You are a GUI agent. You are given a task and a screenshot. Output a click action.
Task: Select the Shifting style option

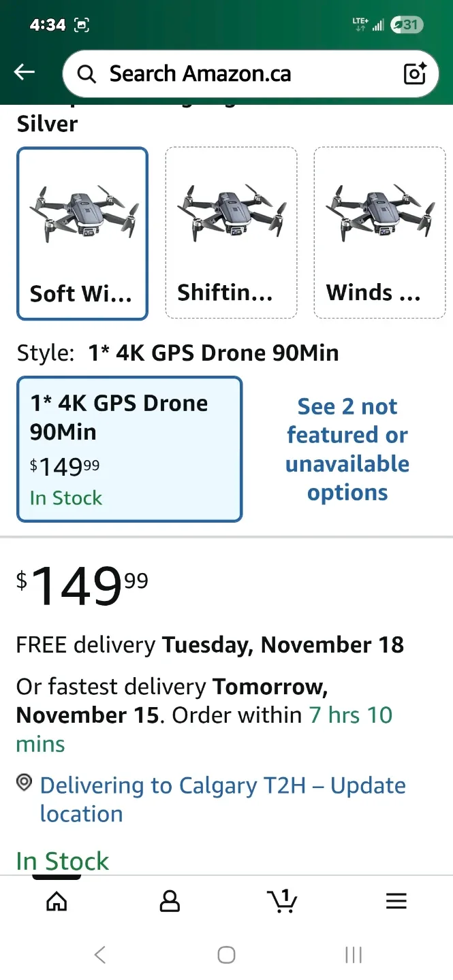pyautogui.click(x=230, y=232)
